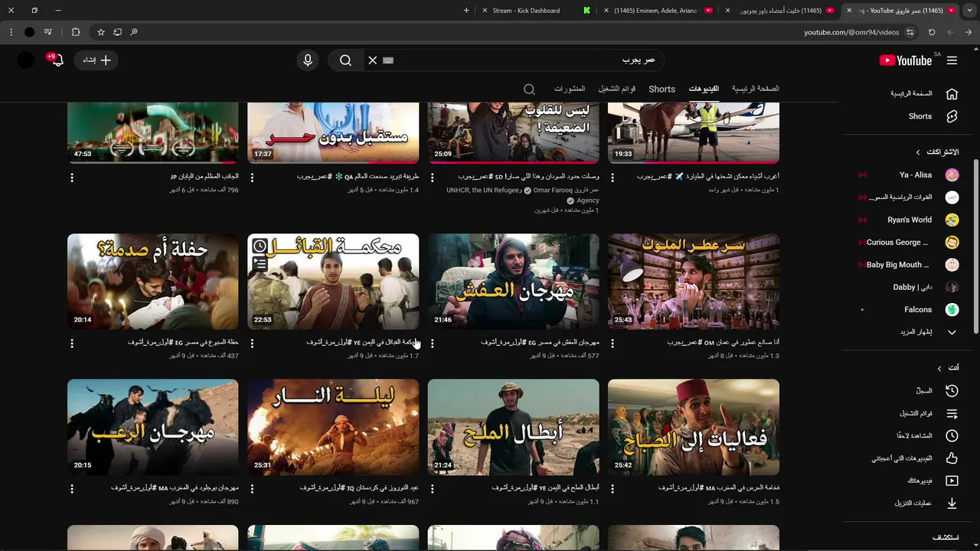
Task: Open the Falcons subscription
Action: coord(908,310)
